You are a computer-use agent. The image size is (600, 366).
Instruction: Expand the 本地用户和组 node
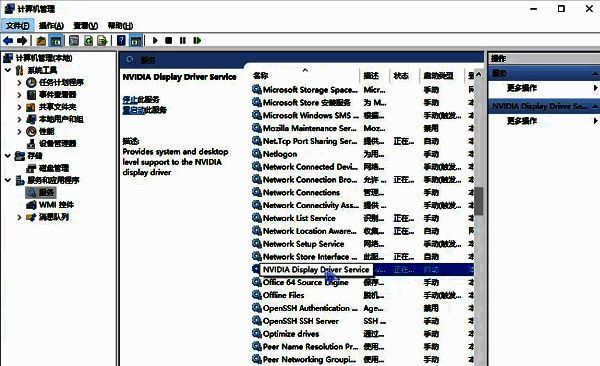click(x=19, y=119)
